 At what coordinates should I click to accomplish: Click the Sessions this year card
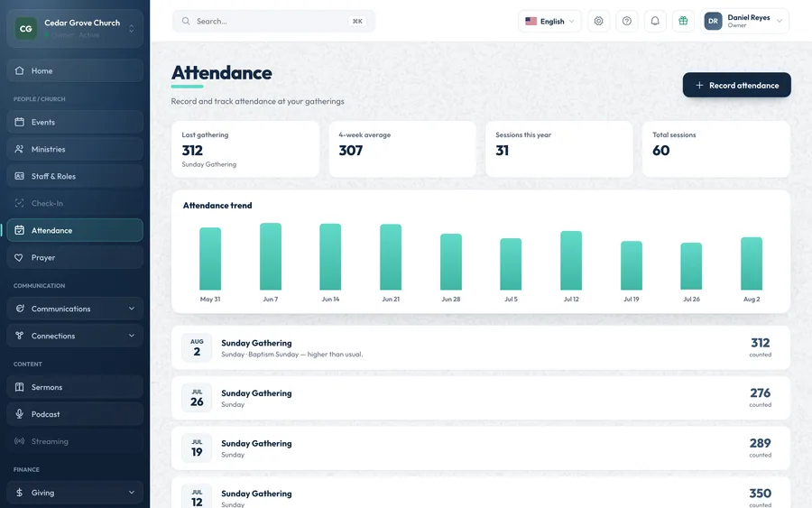click(558, 149)
